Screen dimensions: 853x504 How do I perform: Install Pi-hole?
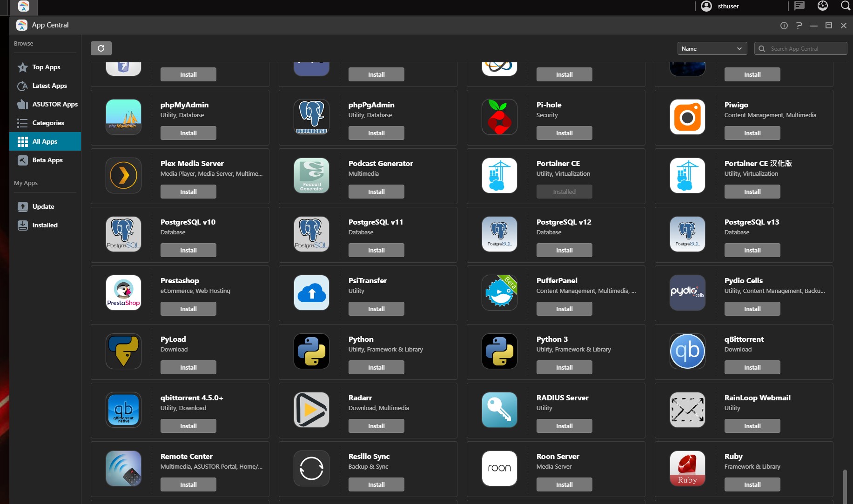click(x=564, y=133)
